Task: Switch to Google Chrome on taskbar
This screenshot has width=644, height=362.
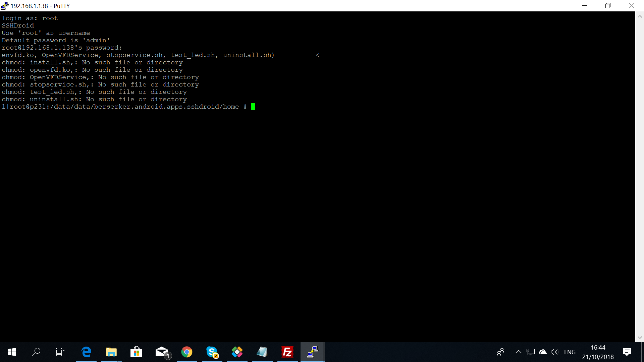Action: tap(187, 352)
